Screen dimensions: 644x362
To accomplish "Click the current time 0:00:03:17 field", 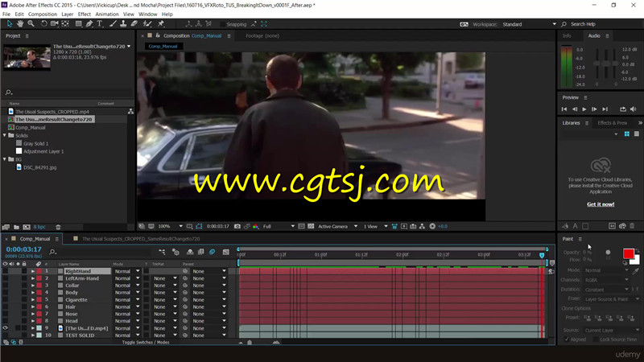I will (24, 249).
